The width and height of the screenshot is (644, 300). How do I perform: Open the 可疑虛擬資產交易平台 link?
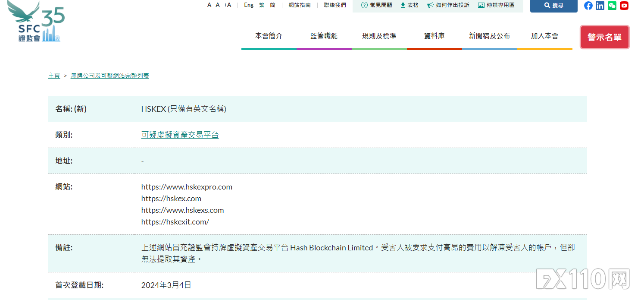coord(180,135)
